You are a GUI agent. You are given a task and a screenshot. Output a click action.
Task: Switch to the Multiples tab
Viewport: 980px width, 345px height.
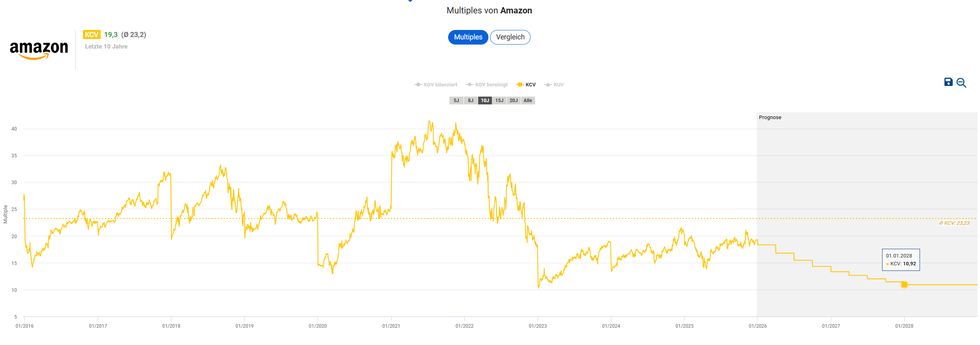point(468,37)
